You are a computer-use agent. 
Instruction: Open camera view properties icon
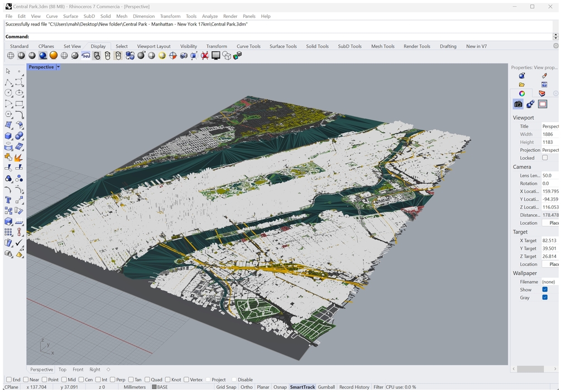point(518,104)
